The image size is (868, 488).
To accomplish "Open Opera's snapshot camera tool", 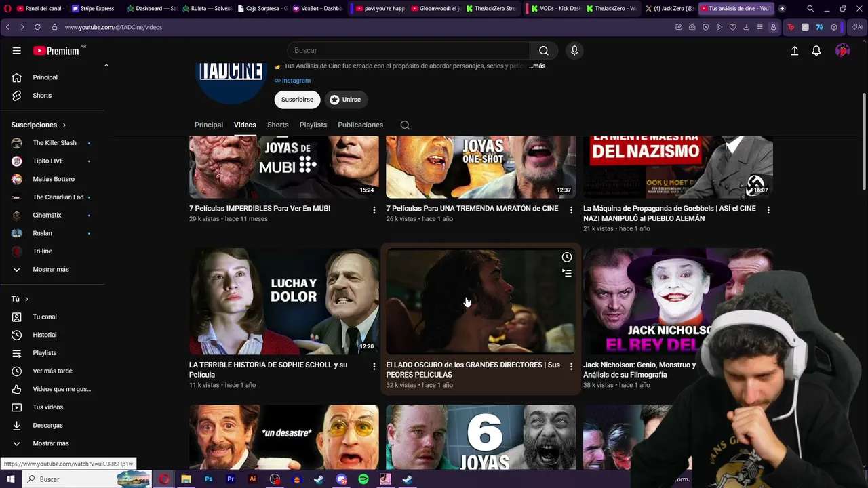I will [692, 27].
